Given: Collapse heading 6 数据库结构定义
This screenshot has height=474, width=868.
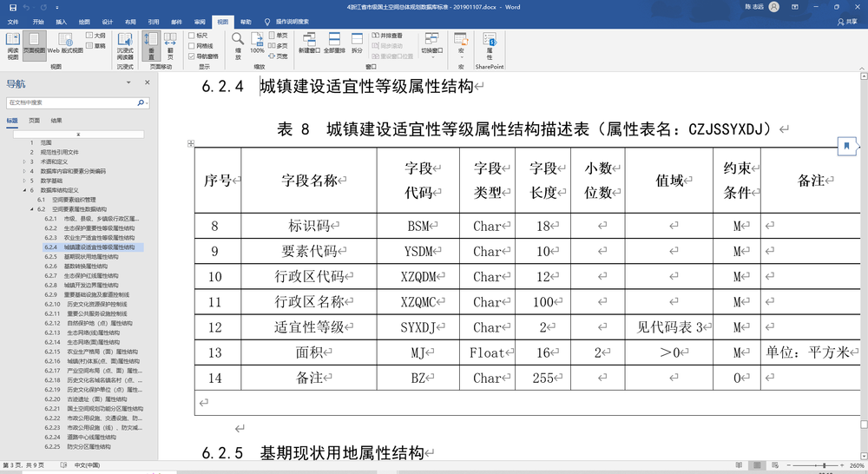Looking at the screenshot, I should (x=24, y=190).
